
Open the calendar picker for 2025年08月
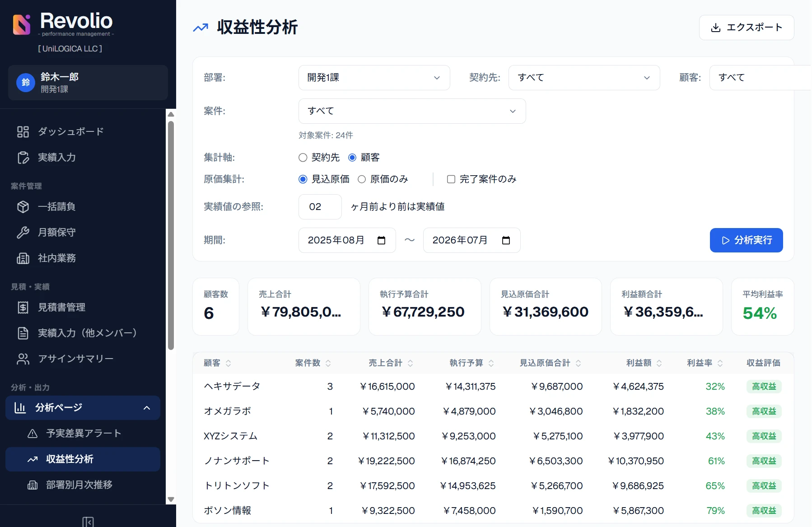point(382,240)
